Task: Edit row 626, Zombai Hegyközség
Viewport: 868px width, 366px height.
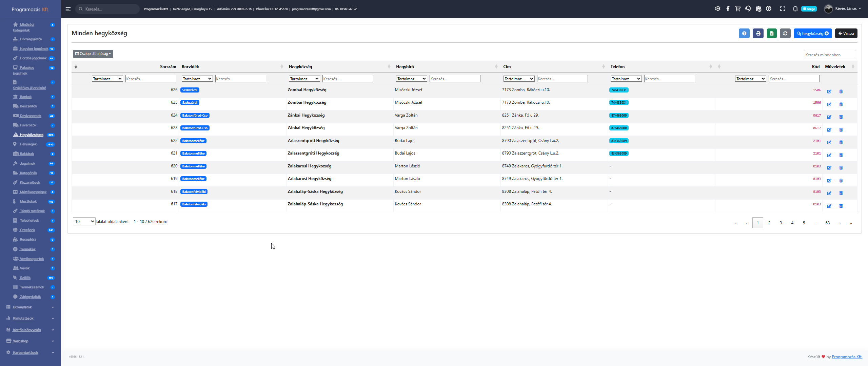Action: [829, 91]
